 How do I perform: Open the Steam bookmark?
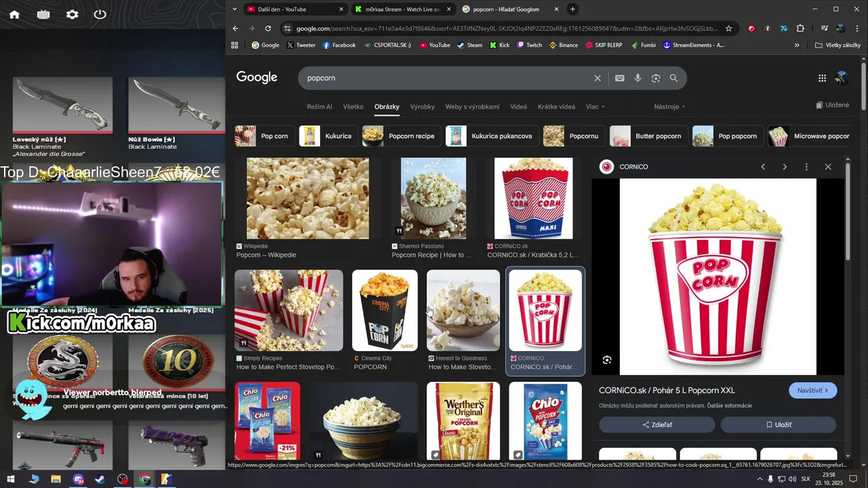point(469,45)
